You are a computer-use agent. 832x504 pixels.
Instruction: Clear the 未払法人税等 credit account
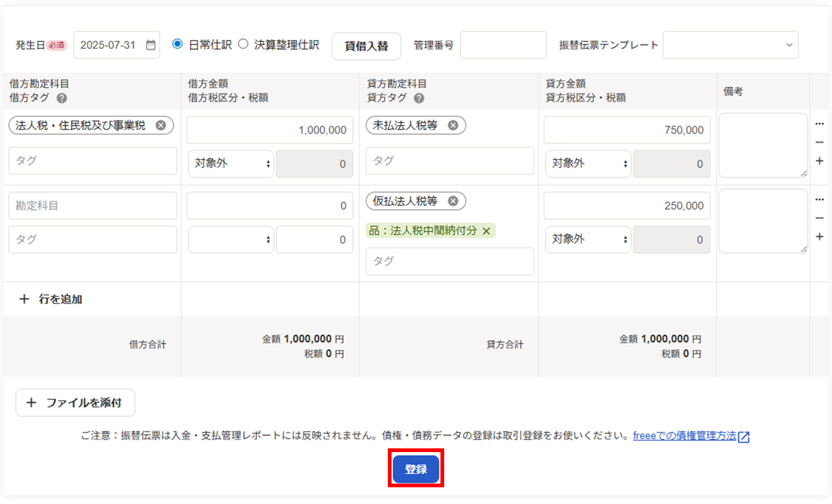coord(453,126)
